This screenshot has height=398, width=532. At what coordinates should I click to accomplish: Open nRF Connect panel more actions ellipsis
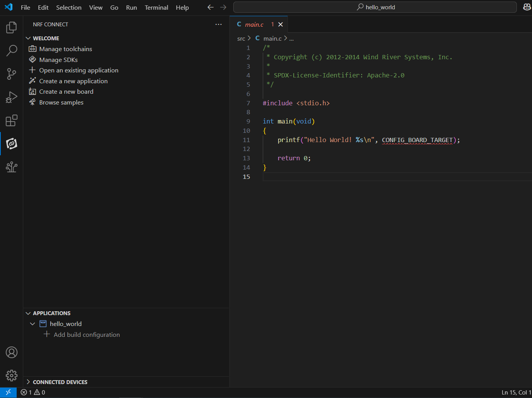pyautogui.click(x=219, y=24)
